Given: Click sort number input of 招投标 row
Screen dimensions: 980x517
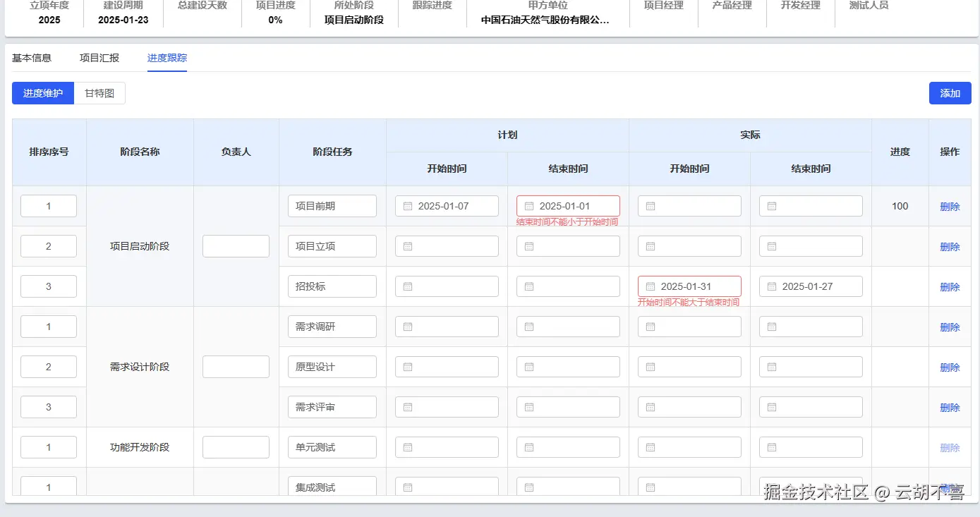Looking at the screenshot, I should coord(49,286).
